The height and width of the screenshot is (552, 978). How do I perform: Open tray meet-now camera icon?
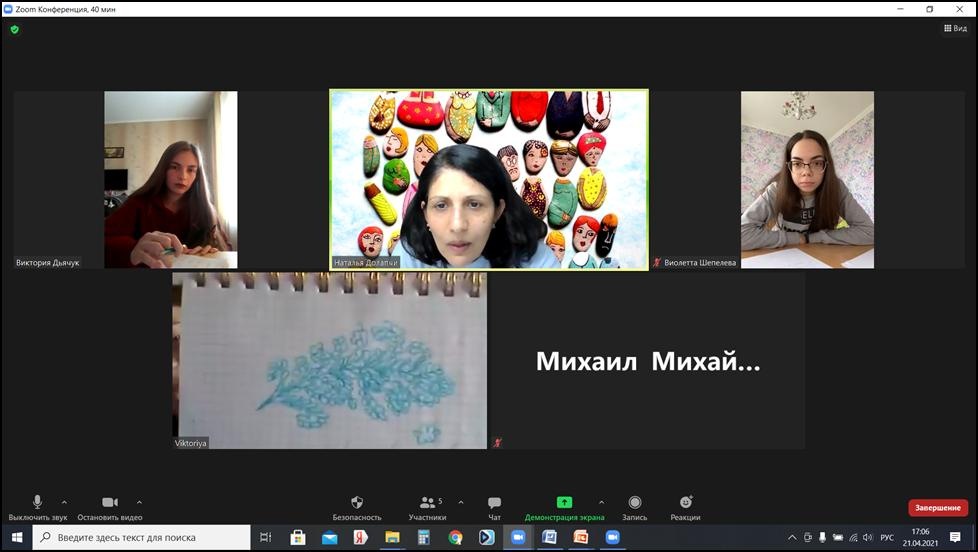tap(808, 537)
